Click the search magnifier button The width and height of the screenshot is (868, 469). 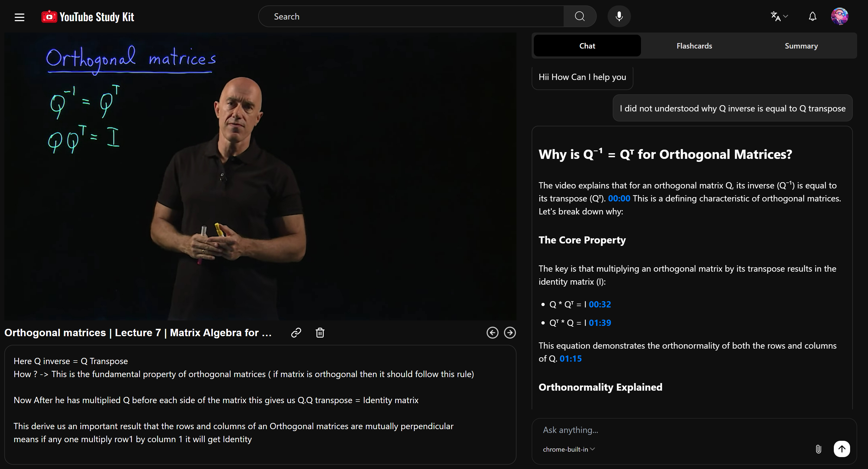point(580,17)
